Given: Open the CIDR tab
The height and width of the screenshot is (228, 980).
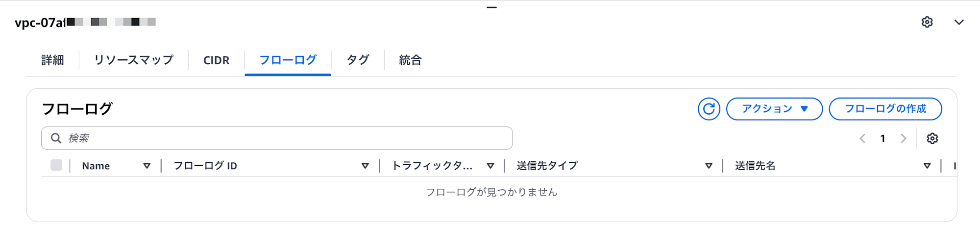Looking at the screenshot, I should [216, 60].
